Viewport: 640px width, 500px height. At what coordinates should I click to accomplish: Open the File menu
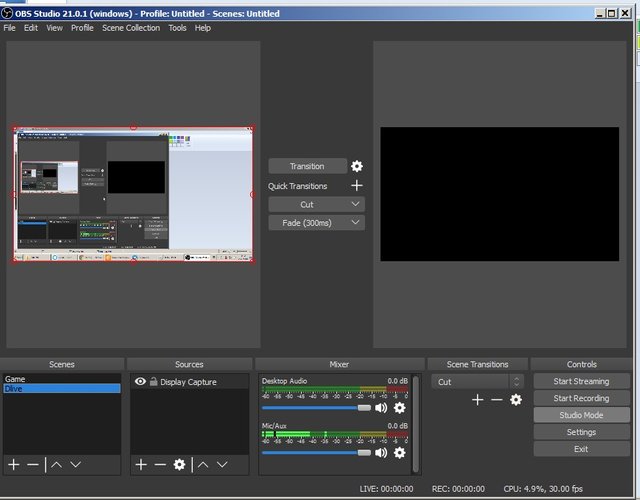tap(9, 28)
